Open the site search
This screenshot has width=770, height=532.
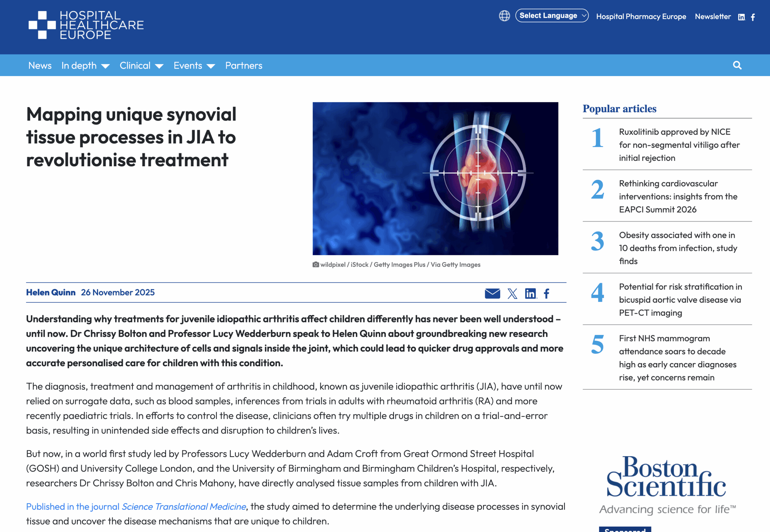tap(737, 65)
